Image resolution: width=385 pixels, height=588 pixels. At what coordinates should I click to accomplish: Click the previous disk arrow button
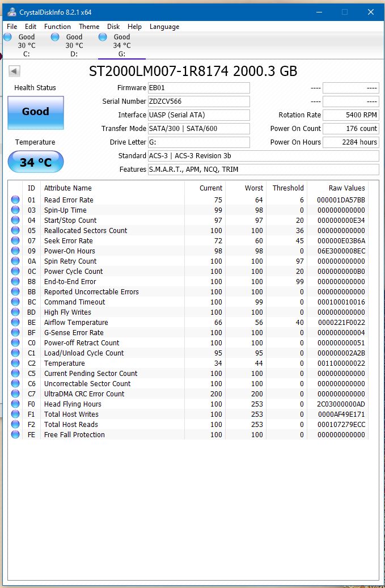click(14, 71)
